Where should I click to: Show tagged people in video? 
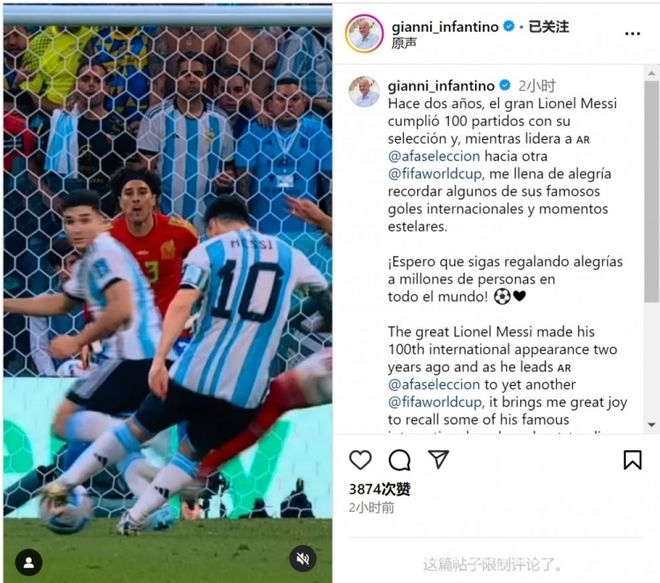[x=29, y=562]
